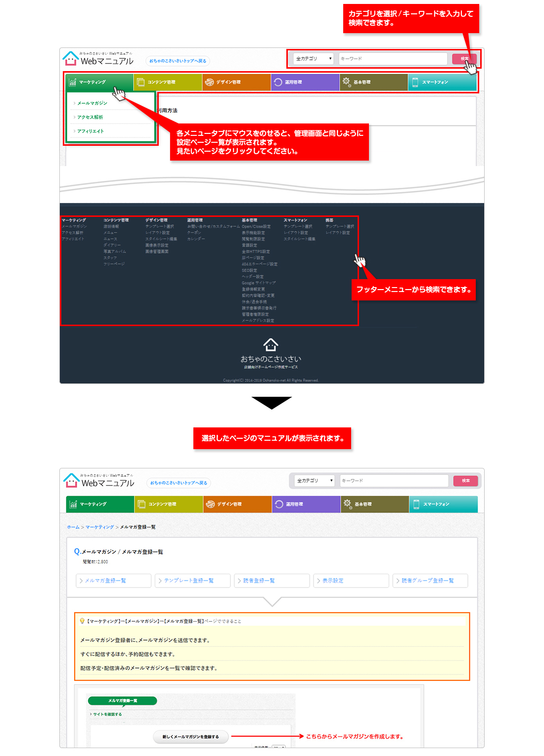Click the デザイン管理 palette icon in the lower screenshot
The image size is (544, 756).
pos(210,504)
